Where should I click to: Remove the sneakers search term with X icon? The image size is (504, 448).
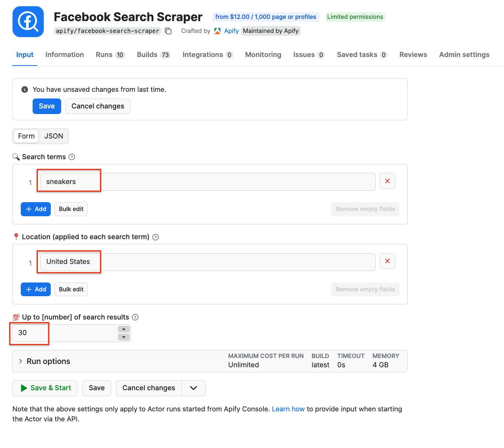coord(387,181)
